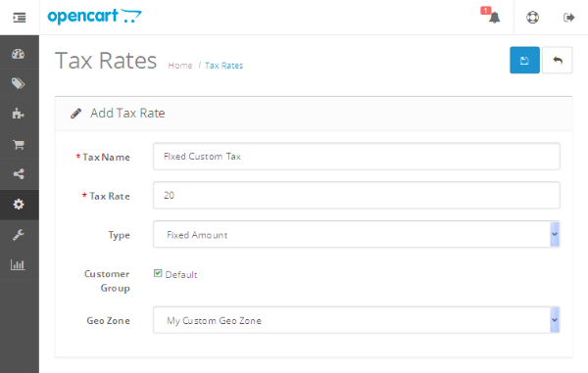Open the Sales cart sidebar icon
The width and height of the screenshot is (588, 373).
coord(19,144)
